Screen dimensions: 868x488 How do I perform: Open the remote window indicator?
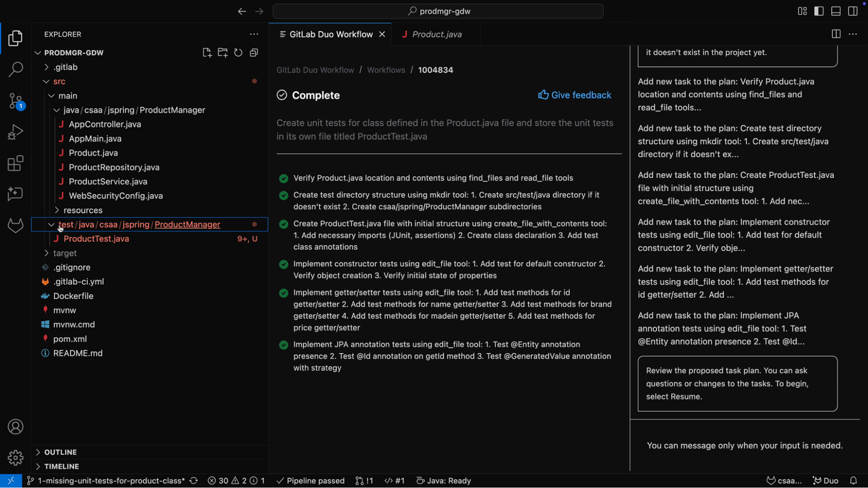point(11,481)
